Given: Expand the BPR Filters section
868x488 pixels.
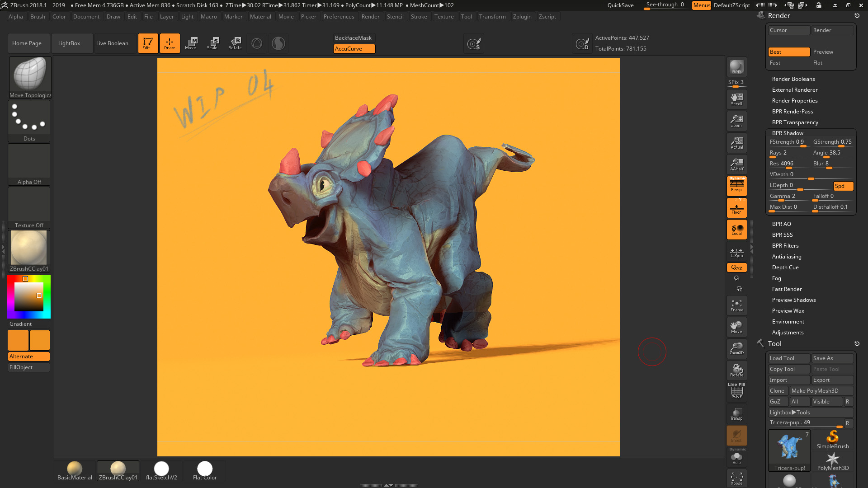Looking at the screenshot, I should [x=785, y=246].
